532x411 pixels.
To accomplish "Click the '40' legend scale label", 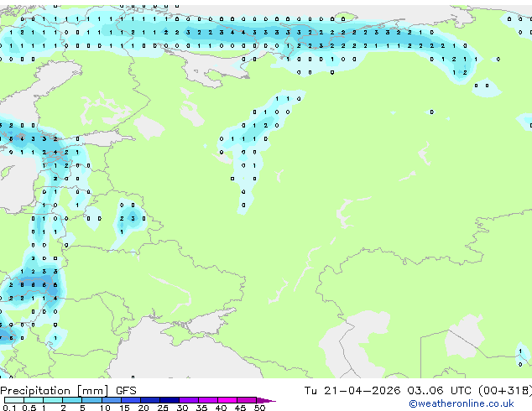I will tap(221, 408).
